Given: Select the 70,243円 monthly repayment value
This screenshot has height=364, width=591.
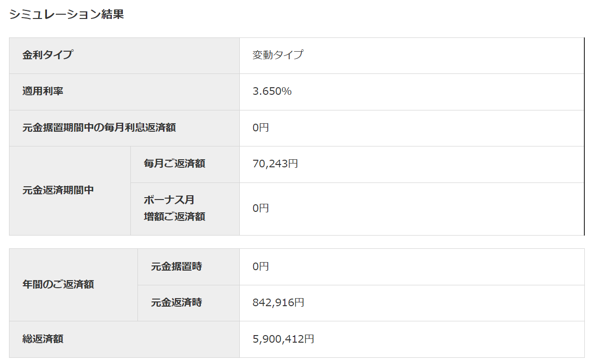Looking at the screenshot, I should pos(275,164).
